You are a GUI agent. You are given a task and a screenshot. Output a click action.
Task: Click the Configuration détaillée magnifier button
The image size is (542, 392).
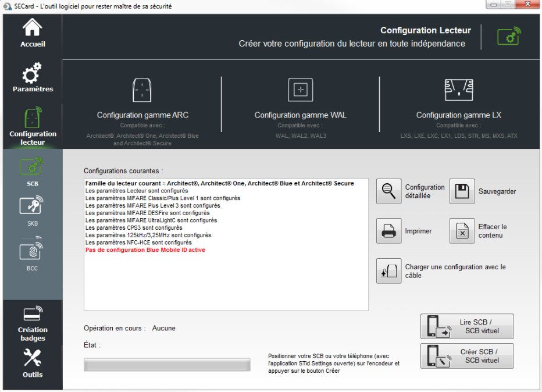(389, 191)
